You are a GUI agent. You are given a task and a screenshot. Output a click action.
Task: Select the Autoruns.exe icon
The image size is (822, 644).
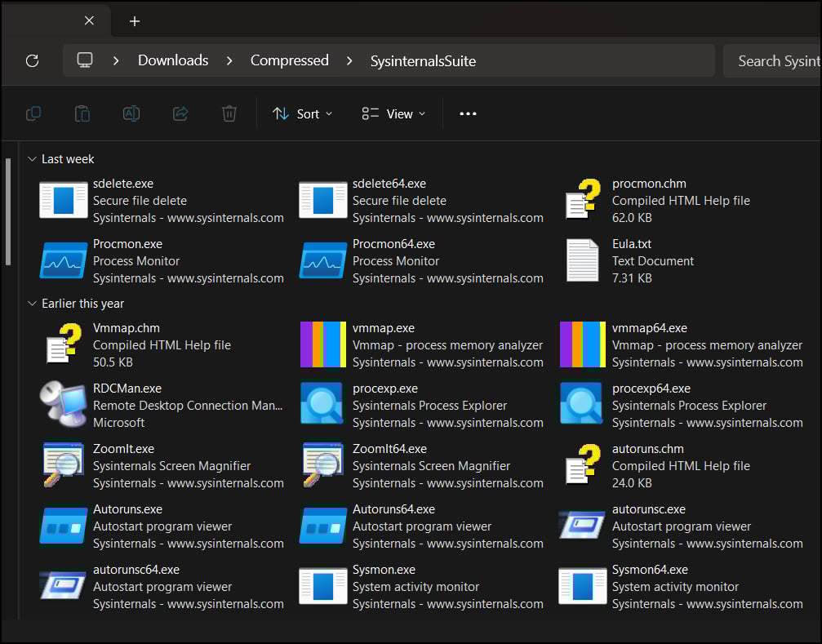tap(64, 526)
